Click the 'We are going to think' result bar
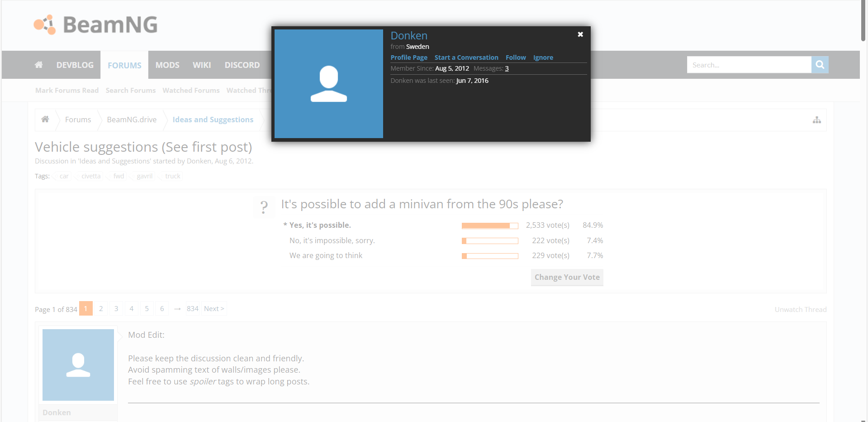 tap(490, 256)
